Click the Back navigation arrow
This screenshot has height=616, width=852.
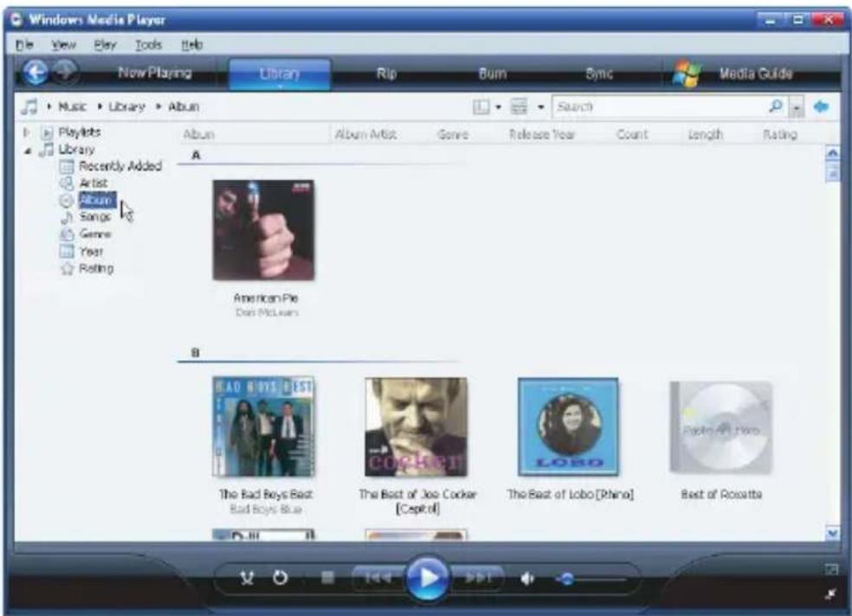click(35, 72)
